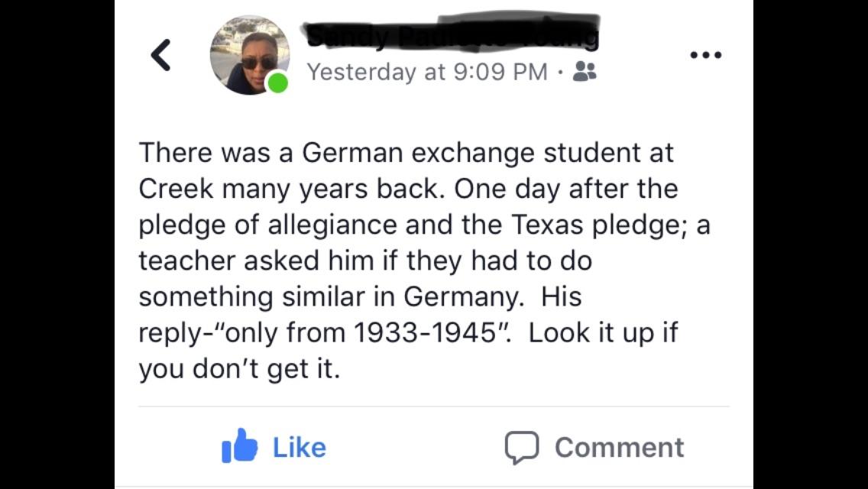Click the phrase "Look it up if"
The width and height of the screenshot is (868, 489).
[x=604, y=333]
